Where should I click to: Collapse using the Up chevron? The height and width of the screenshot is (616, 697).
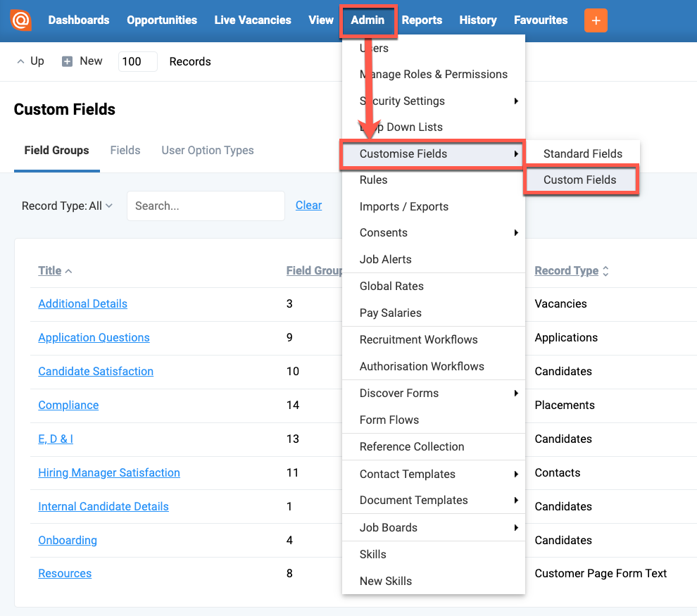point(21,61)
